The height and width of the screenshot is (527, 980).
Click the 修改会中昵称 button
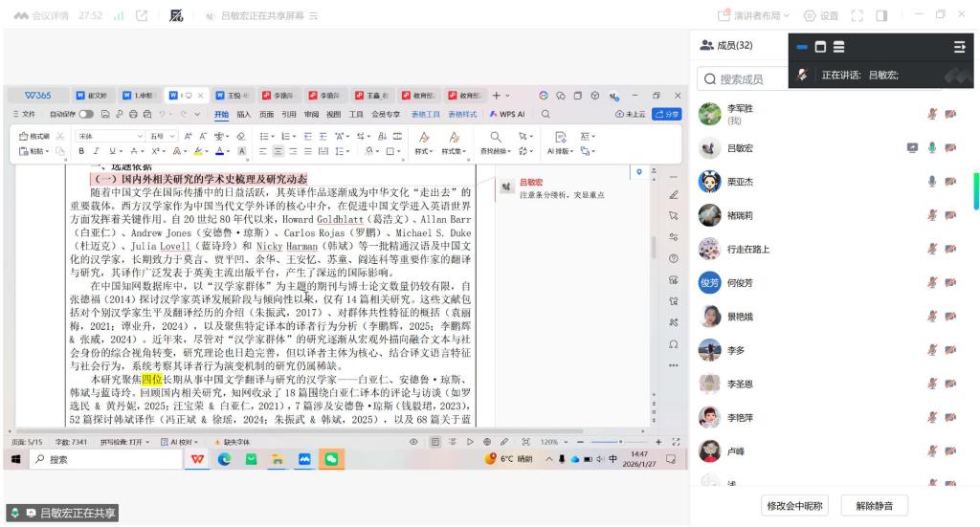793,505
